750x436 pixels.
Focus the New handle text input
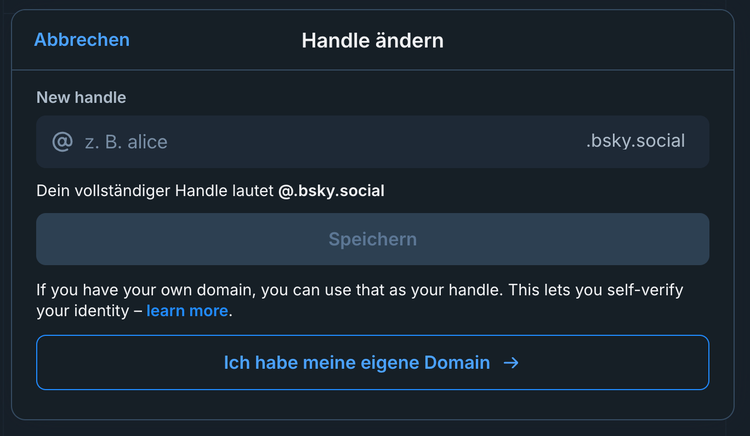(330, 141)
